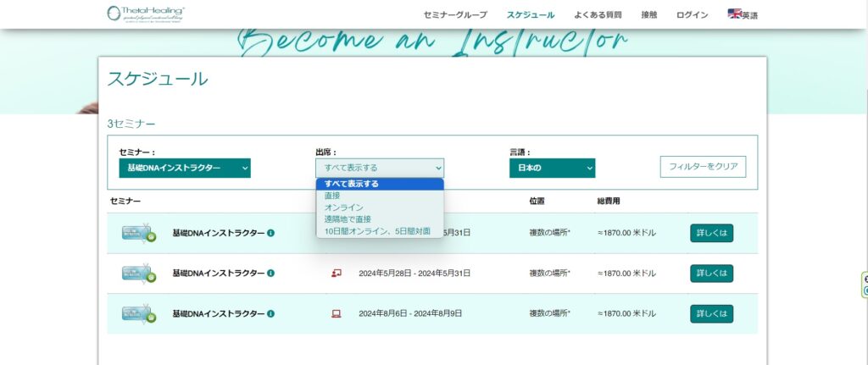This screenshot has width=868, height=365.
Task: Click the スケジュール page heading
Action: point(158,79)
